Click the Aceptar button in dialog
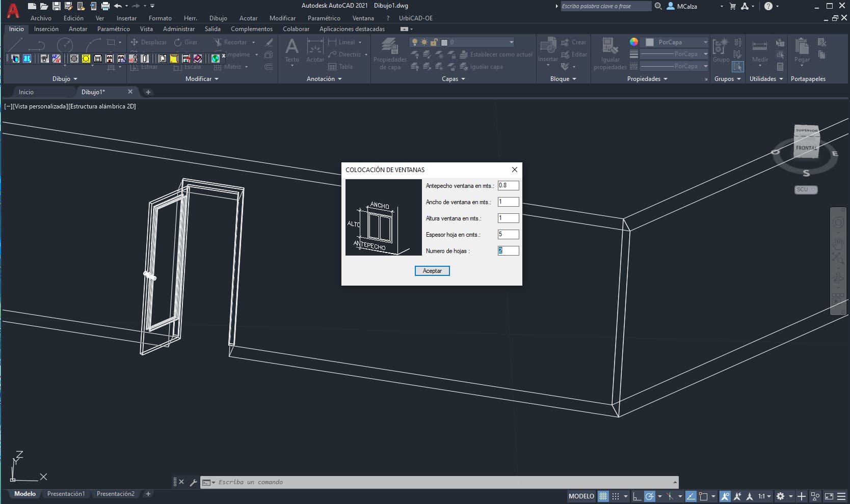The image size is (850, 504). coord(432,271)
